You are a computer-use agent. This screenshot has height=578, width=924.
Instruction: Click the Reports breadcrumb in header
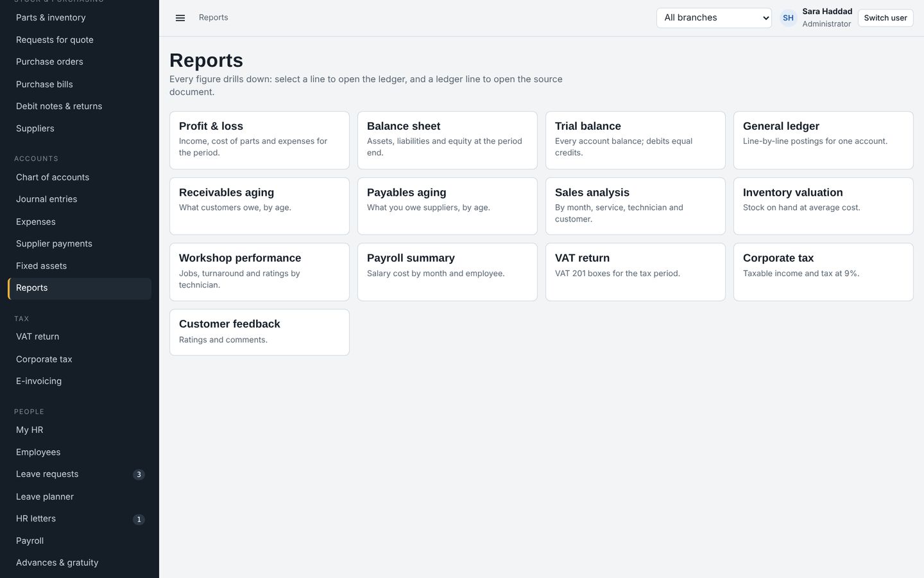[213, 17]
